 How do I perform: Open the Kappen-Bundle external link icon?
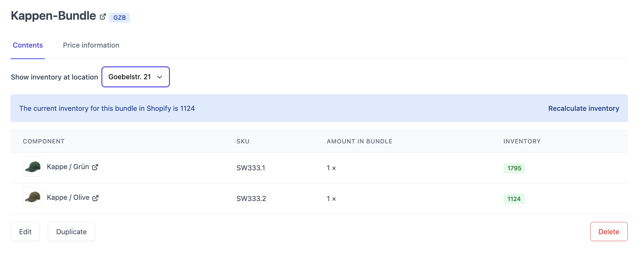point(103,17)
